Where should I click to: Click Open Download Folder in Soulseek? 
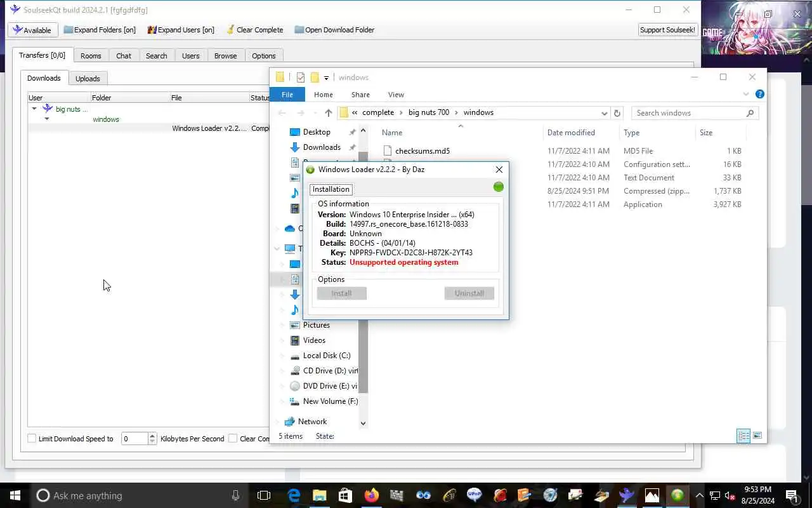334,30
